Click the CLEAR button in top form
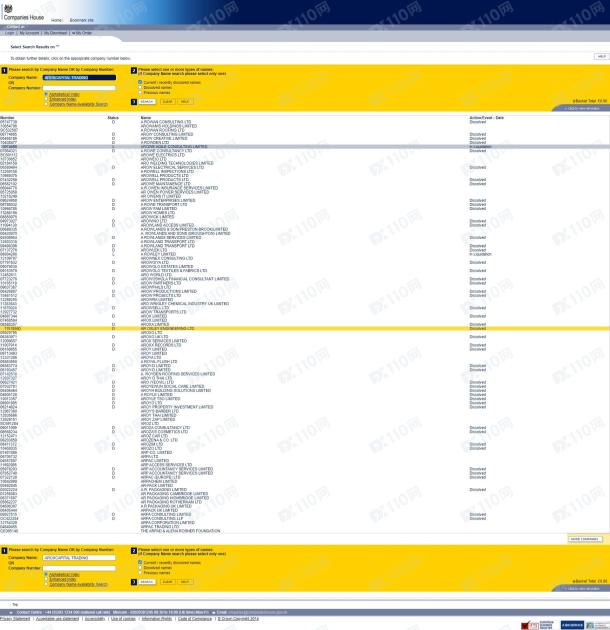This screenshot has height=630, width=610. pyautogui.click(x=168, y=102)
